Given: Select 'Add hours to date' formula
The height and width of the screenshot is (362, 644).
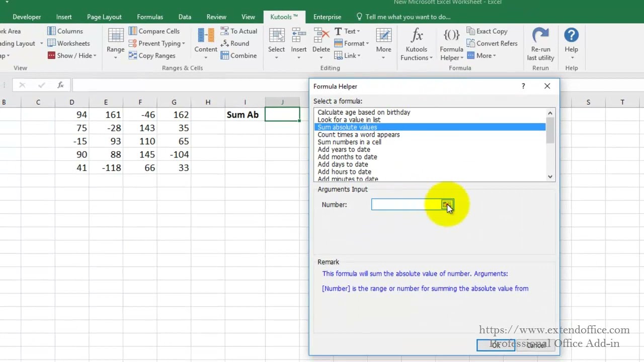Looking at the screenshot, I should [344, 171].
